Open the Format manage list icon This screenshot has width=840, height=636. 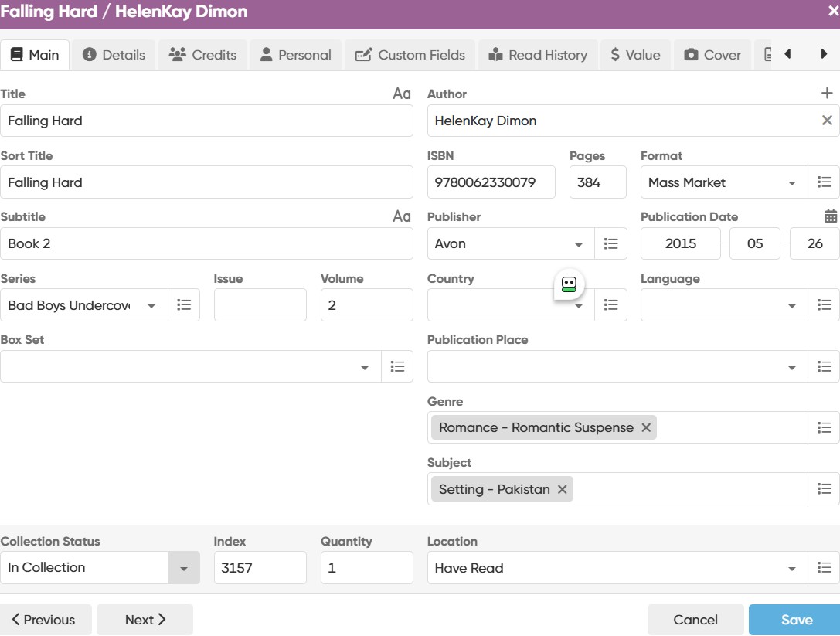824,182
